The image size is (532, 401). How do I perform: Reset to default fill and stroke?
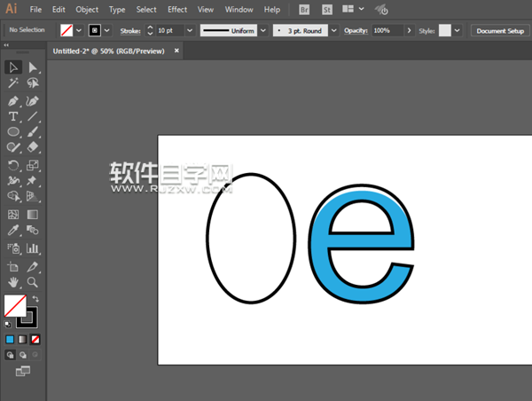pos(7,325)
